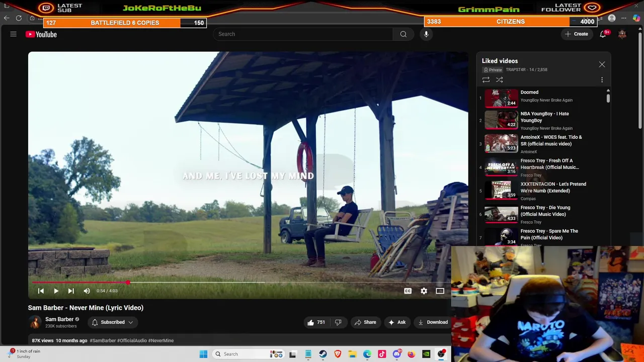Open Windows Start menu
The height and width of the screenshot is (362, 644).
203,354
